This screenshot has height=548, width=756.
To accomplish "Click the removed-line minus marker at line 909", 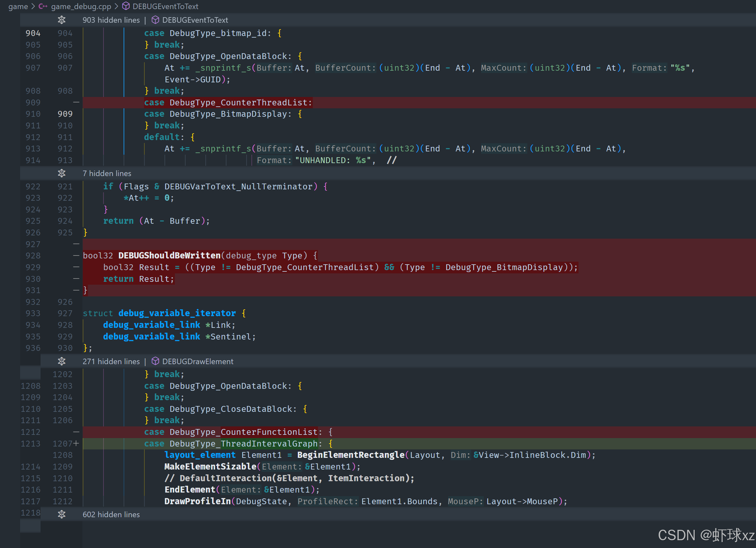I will point(76,102).
